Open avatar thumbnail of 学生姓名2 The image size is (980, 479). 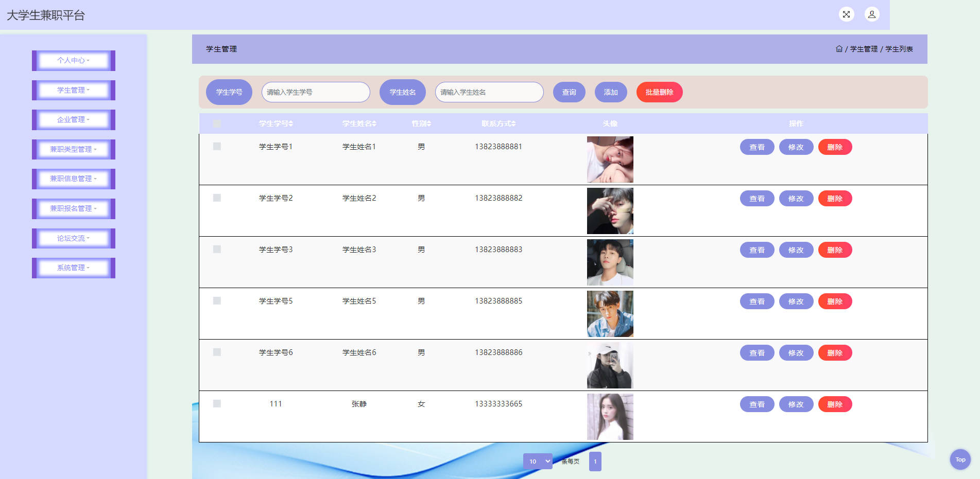[x=610, y=211]
